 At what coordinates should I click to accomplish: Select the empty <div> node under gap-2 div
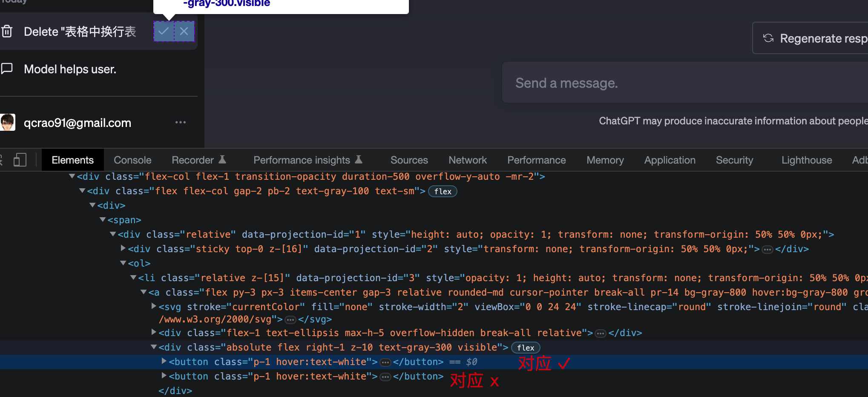[x=112, y=205]
